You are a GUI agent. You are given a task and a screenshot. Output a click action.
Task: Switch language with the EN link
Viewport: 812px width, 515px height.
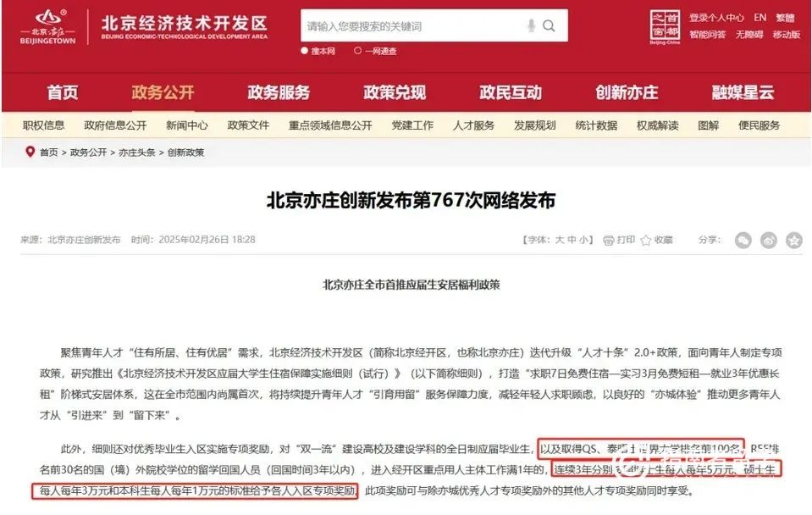pos(760,18)
